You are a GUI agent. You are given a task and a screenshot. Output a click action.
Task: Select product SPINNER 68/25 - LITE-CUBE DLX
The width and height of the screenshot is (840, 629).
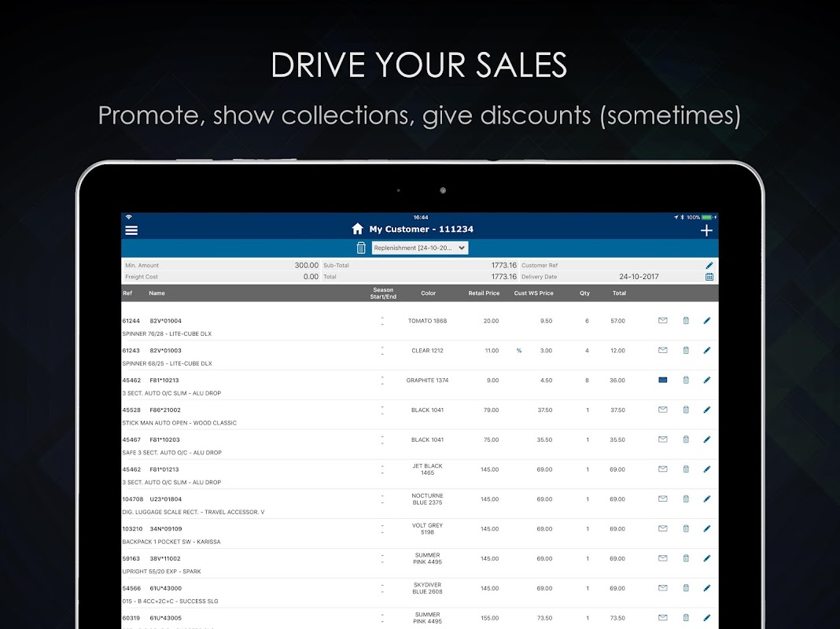pyautogui.click(x=168, y=363)
